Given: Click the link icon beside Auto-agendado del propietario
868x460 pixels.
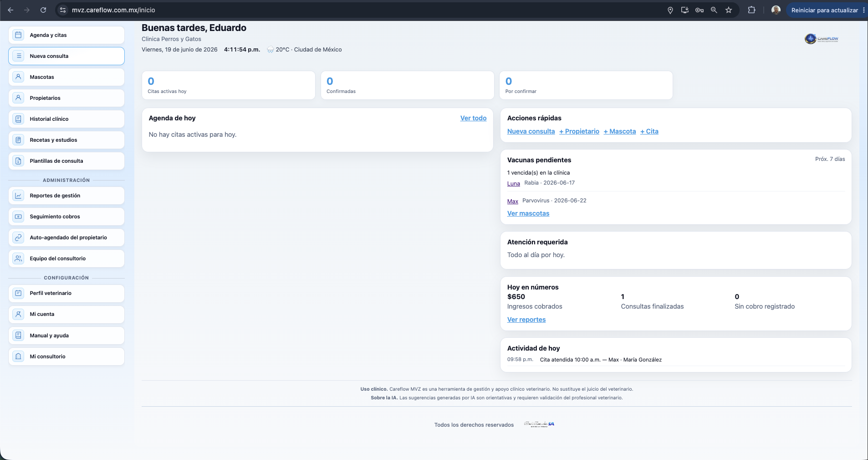Looking at the screenshot, I should (x=18, y=238).
